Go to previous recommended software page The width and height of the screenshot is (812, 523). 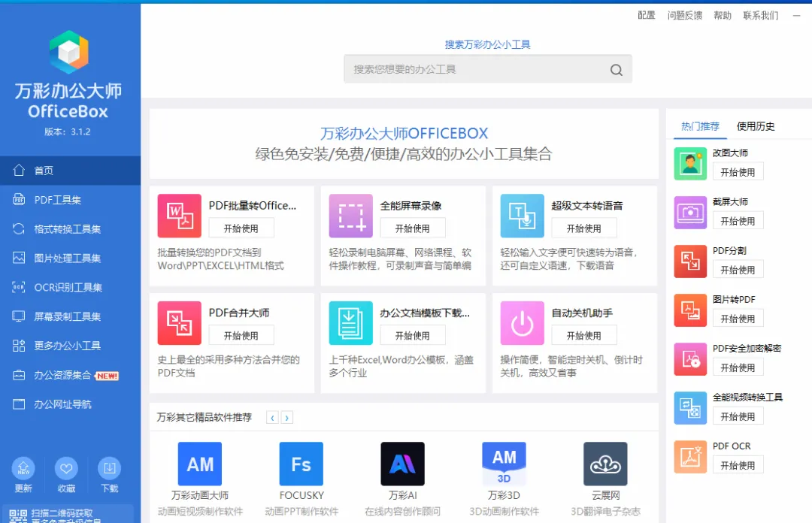click(x=272, y=417)
